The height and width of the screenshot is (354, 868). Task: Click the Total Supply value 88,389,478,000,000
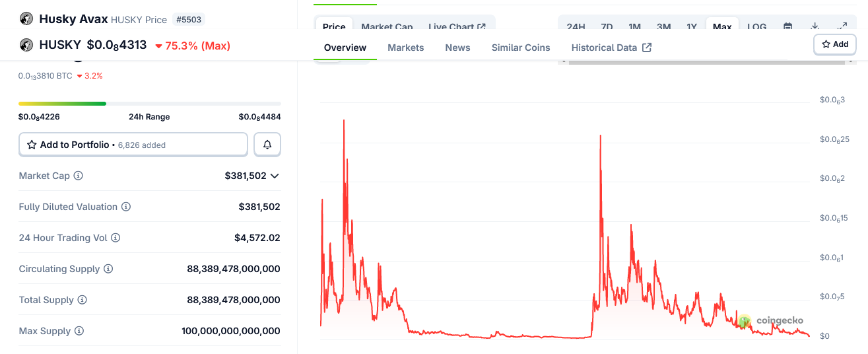click(234, 300)
